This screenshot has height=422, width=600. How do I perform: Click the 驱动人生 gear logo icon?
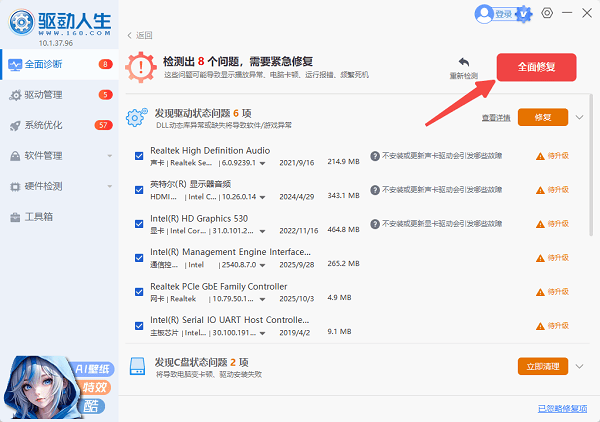tap(22, 22)
